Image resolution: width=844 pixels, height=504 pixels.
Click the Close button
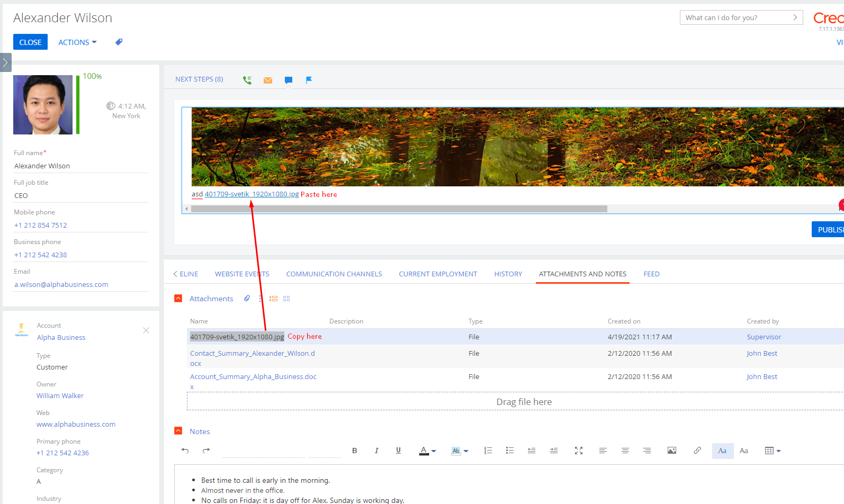pyautogui.click(x=30, y=42)
